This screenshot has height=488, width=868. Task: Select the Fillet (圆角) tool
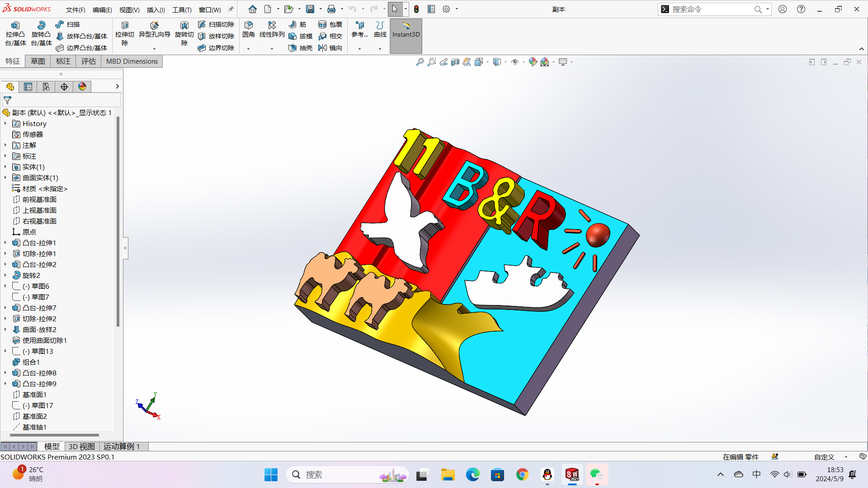249,29
